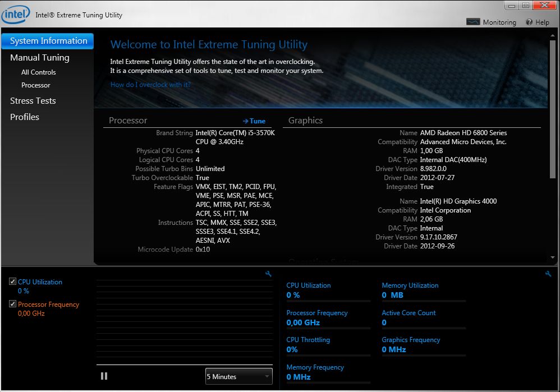560x392 pixels.
Task: Click the 'Welcome to Intel Extreme Tuning Utility' heading
Action: [209, 45]
